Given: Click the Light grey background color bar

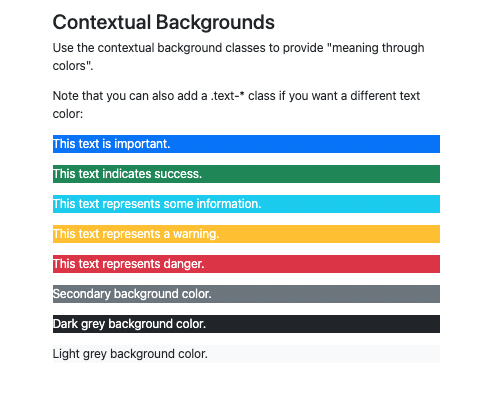Looking at the screenshot, I should point(246,354).
